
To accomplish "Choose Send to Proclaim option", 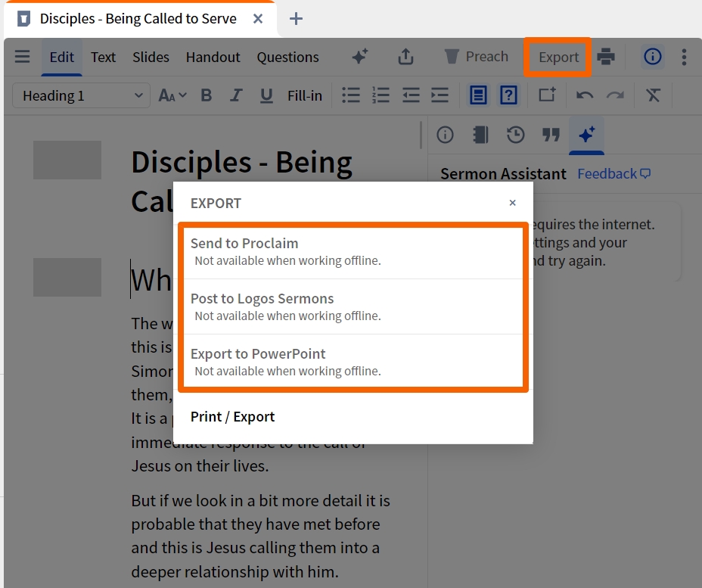I will click(x=353, y=251).
